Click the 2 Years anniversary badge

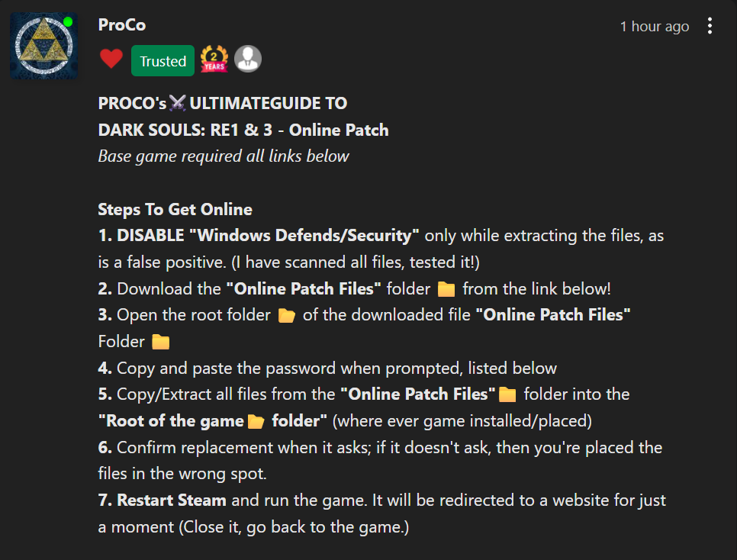point(214,60)
